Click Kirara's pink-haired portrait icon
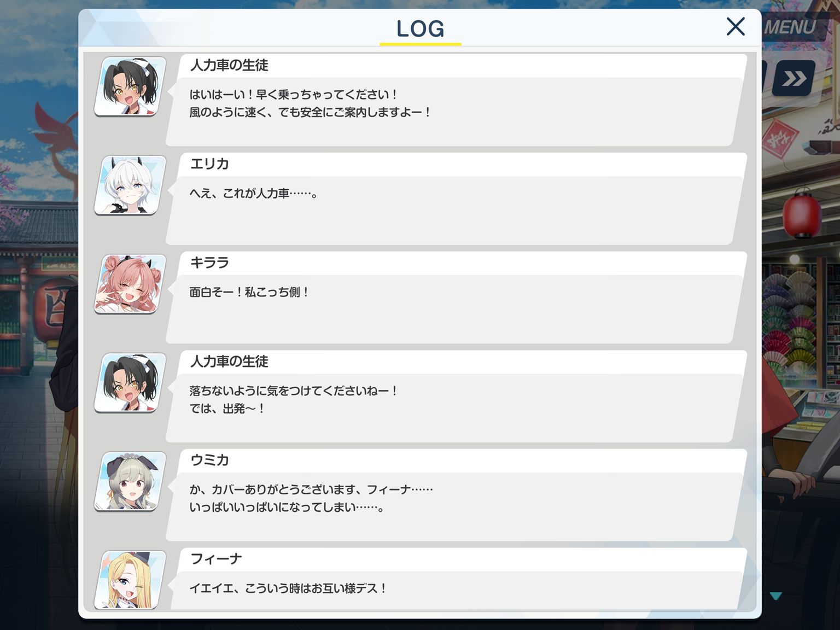 (x=130, y=284)
